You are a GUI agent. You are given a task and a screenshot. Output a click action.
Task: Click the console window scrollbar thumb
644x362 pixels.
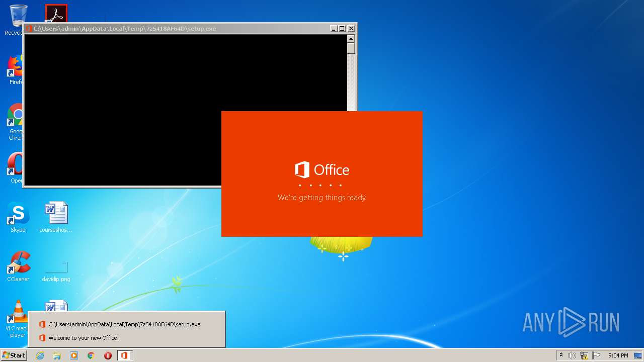tap(351, 49)
